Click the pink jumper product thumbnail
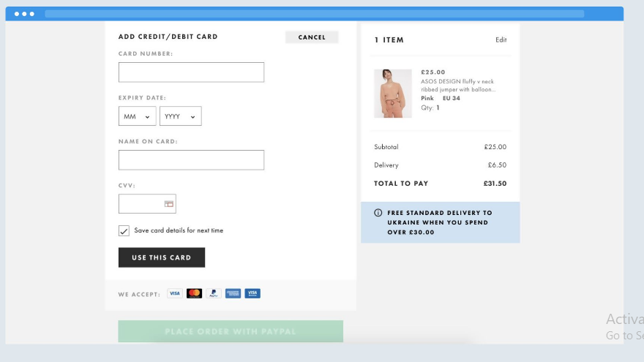The image size is (644, 362). click(x=393, y=94)
